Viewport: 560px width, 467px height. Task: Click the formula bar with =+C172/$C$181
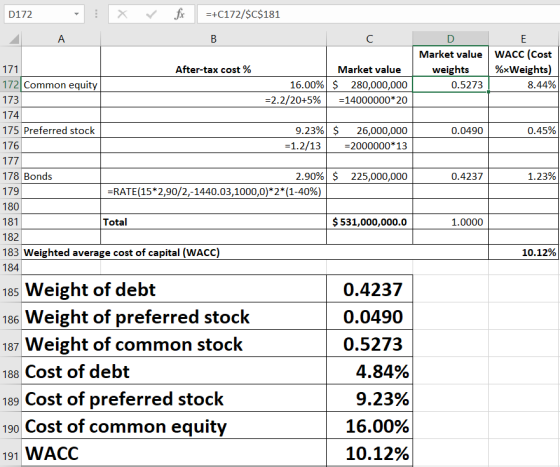[379, 14]
